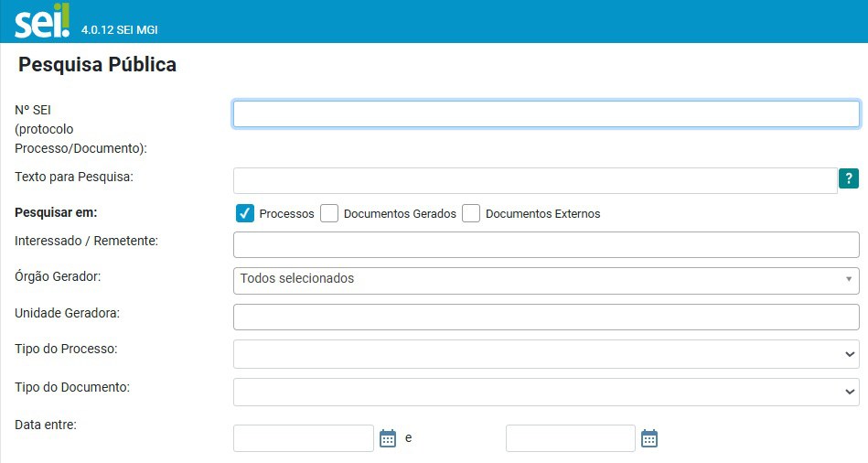Image resolution: width=868 pixels, height=463 pixels.
Task: Enable the Documentos Gerados checkbox
Action: (329, 213)
